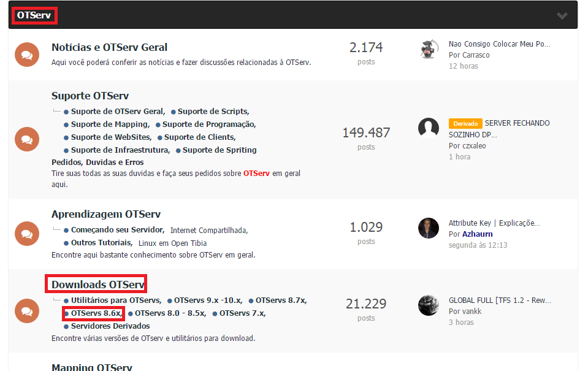Click the chat icon beside Aprendizagem OTServ
This screenshot has width=588, height=371.
pos(27,234)
